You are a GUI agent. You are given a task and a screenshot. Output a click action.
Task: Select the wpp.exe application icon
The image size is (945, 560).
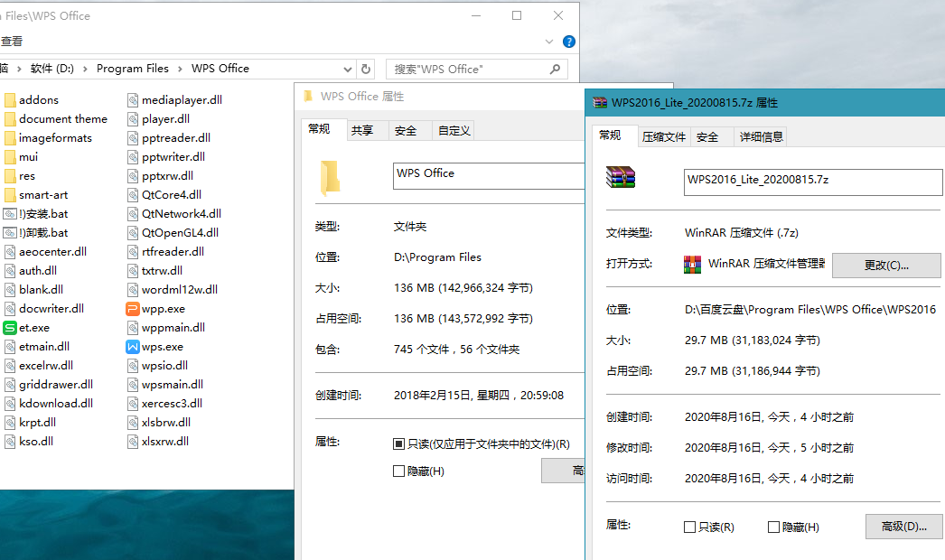(133, 309)
